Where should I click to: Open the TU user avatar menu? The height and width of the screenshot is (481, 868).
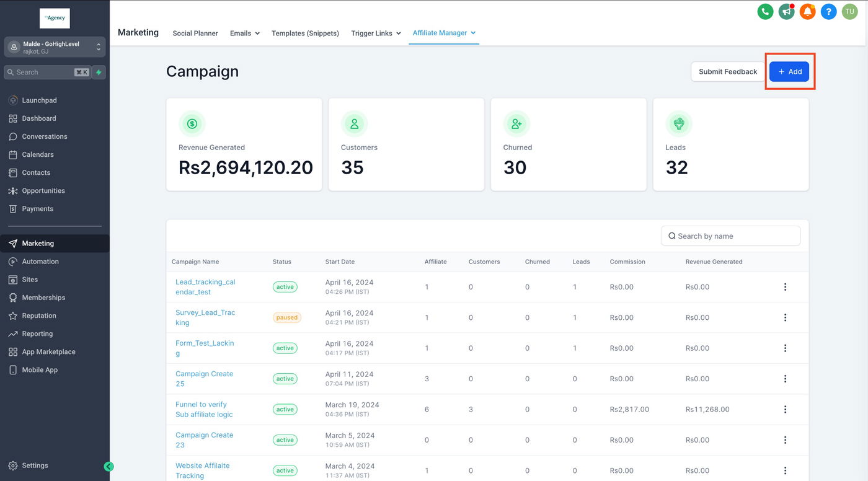coord(849,11)
